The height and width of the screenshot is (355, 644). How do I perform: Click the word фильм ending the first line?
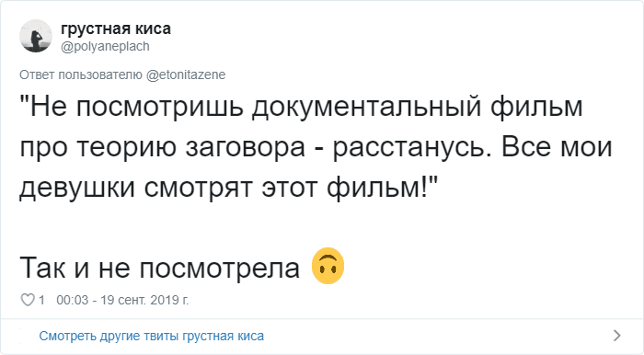pyautogui.click(x=536, y=107)
